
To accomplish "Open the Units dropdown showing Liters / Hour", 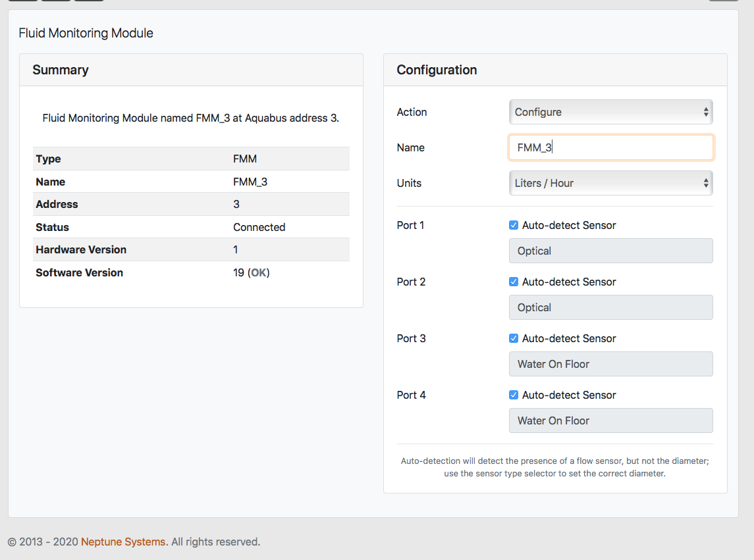I will [x=610, y=183].
